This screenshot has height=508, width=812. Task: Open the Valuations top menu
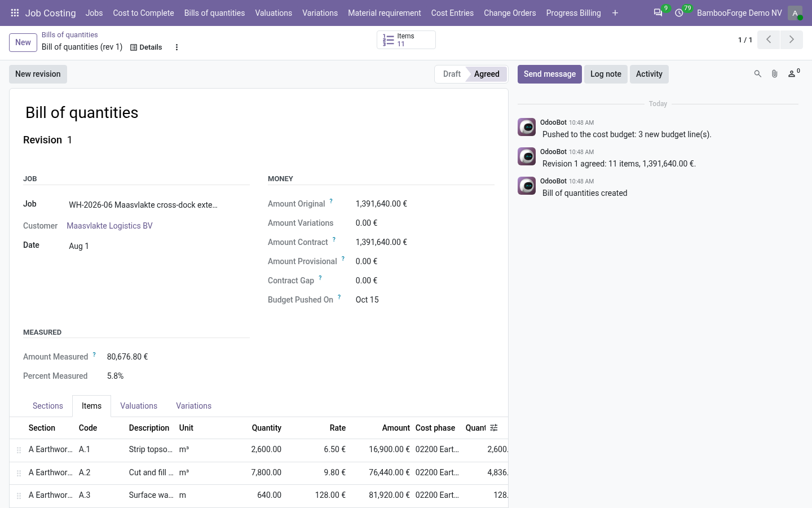pos(273,13)
